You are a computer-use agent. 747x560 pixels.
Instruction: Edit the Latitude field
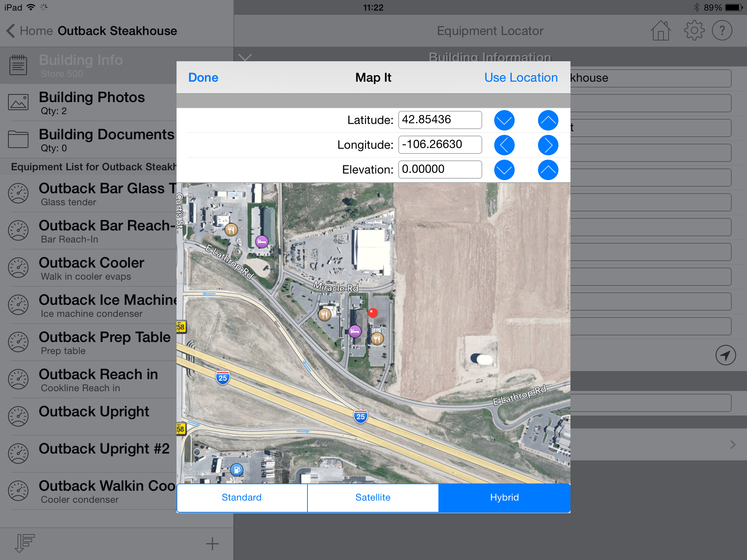point(440,120)
